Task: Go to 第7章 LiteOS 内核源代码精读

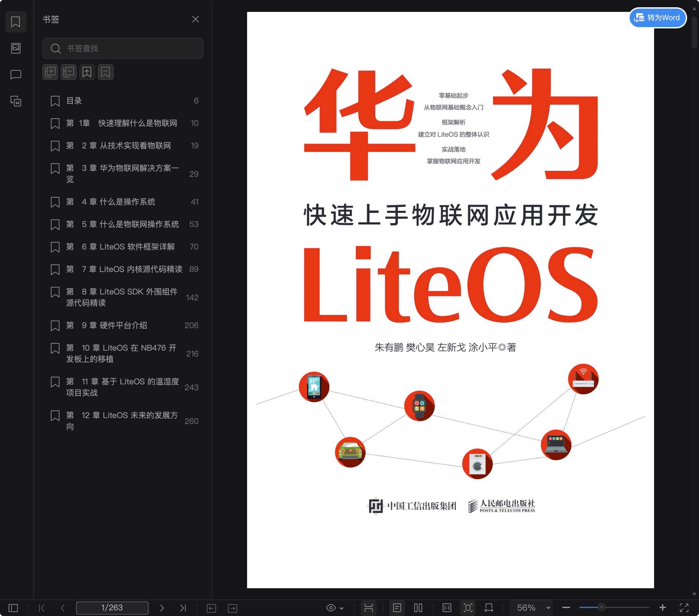Action: tap(123, 269)
